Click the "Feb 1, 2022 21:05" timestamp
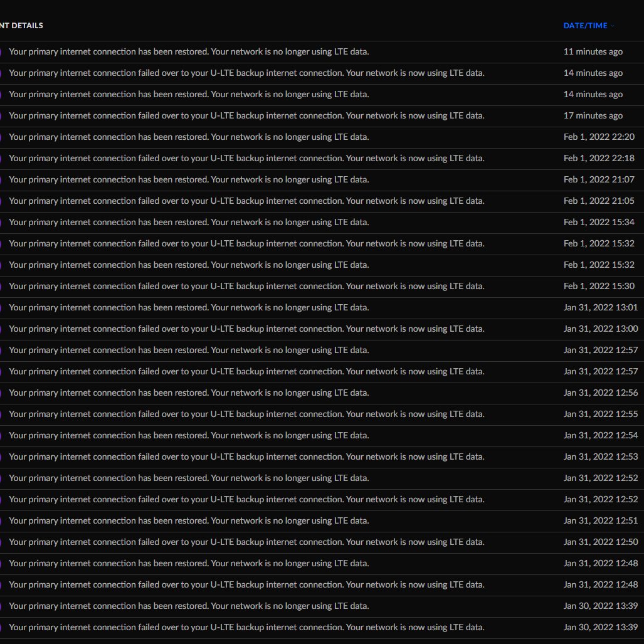This screenshot has height=644, width=644. 599,201
